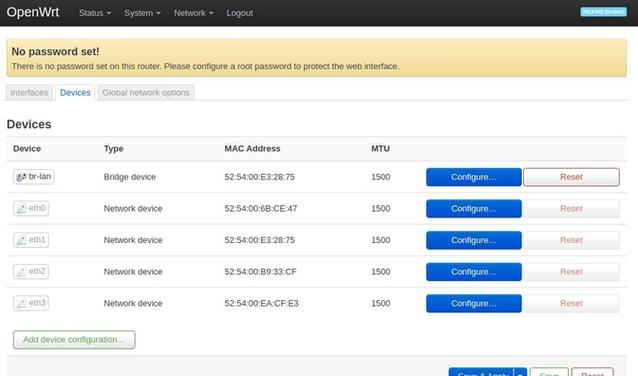
Task: Click MAC address 52:54:00:6B:CE:47
Action: pyautogui.click(x=261, y=209)
